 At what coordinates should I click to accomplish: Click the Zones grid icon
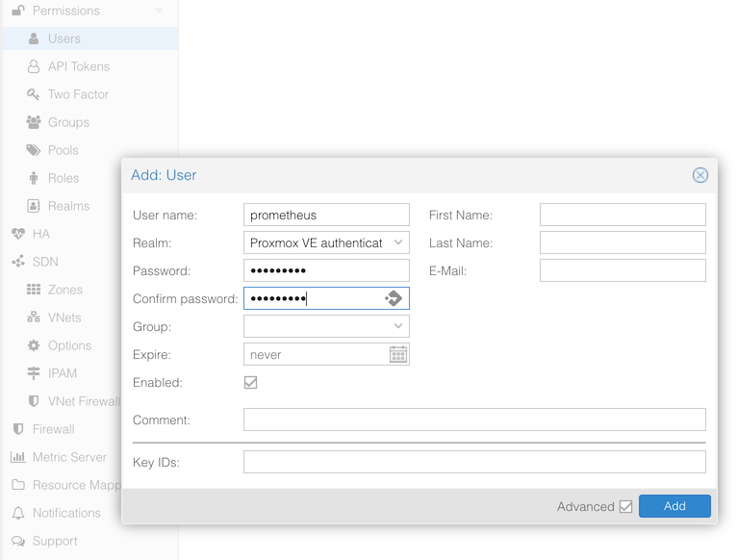[34, 290]
